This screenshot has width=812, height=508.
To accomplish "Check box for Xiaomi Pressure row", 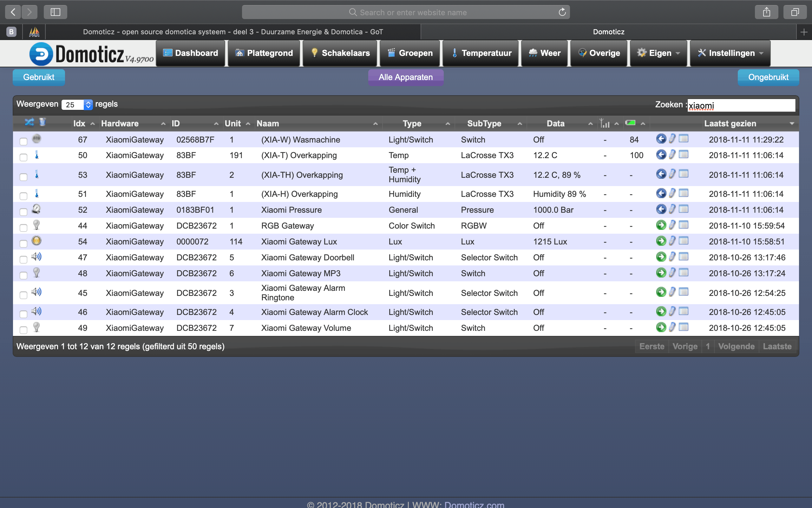I will (x=23, y=212).
